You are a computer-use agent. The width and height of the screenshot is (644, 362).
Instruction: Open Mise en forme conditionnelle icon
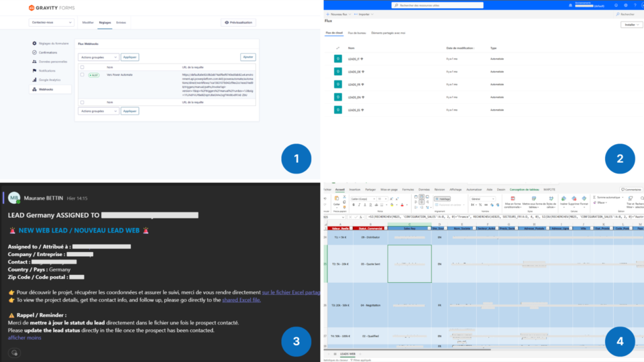click(513, 198)
